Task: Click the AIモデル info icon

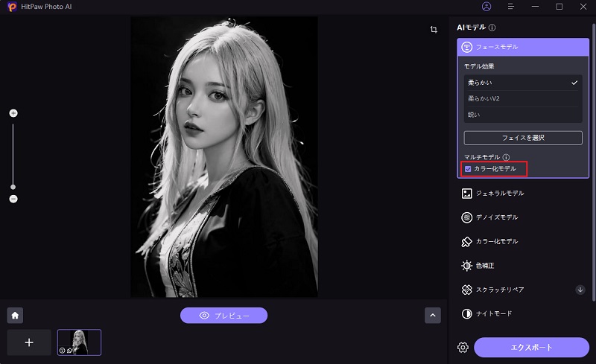Action: pyautogui.click(x=492, y=28)
